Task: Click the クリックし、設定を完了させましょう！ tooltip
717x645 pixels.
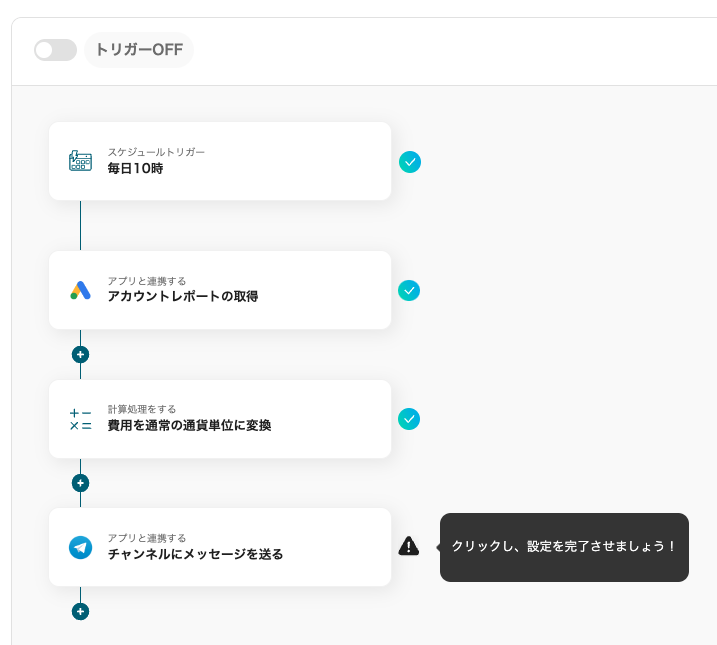Action: [564, 547]
